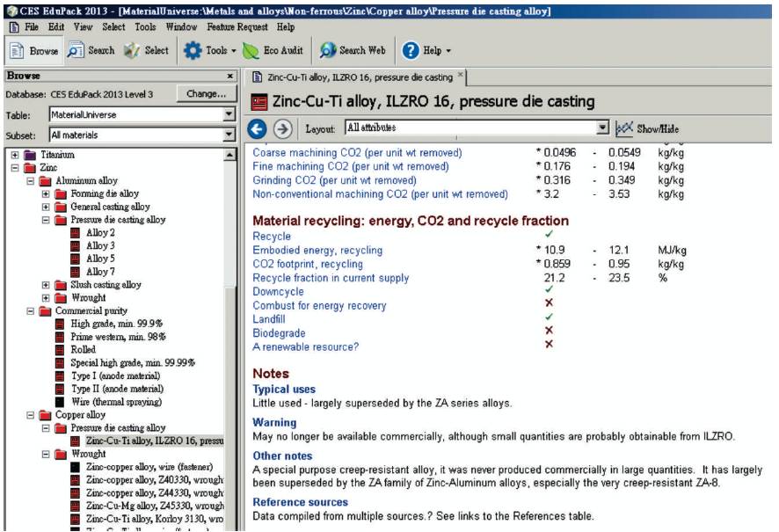Open Zinc-copper alloy, Z40330 record

155,480
